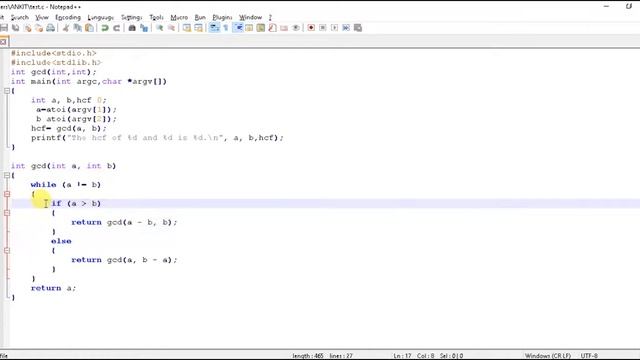Open the Search menu

click(20, 17)
